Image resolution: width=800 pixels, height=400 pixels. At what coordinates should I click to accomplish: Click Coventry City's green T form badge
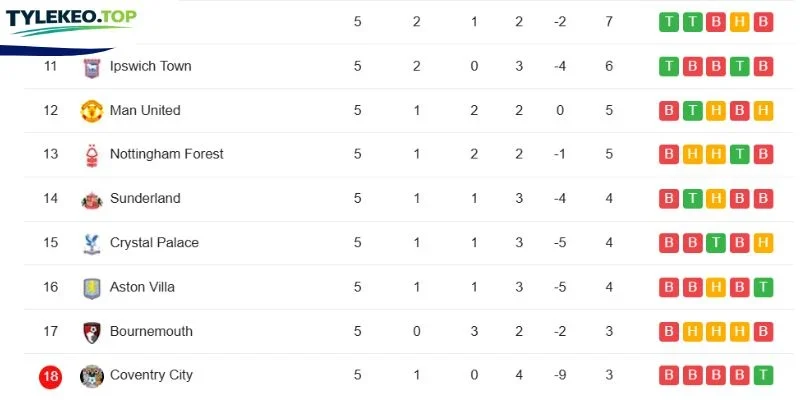click(763, 375)
